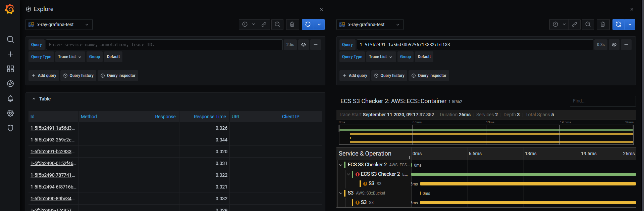Open trace 1-5f5b2493-269e2e link
Image resolution: width=644 pixels, height=211 pixels.
tap(52, 140)
